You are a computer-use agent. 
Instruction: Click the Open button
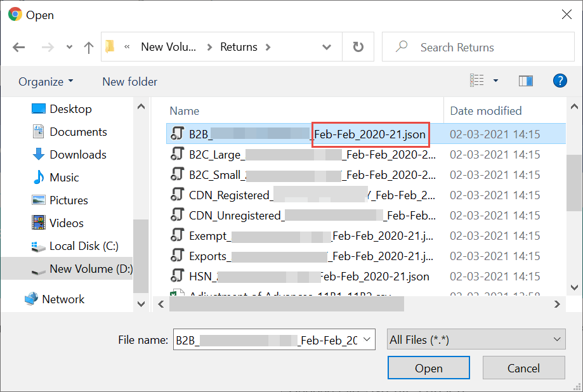coord(429,368)
